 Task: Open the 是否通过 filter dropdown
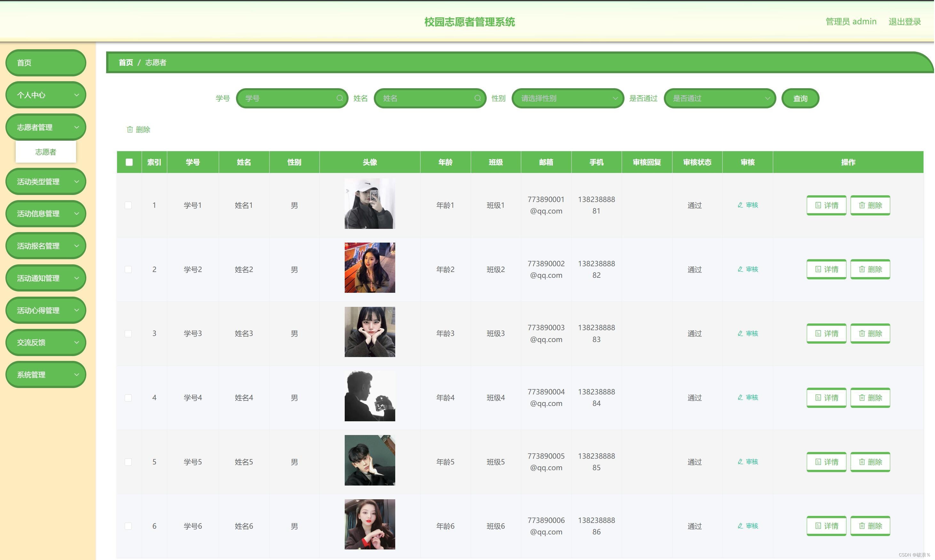coord(719,98)
